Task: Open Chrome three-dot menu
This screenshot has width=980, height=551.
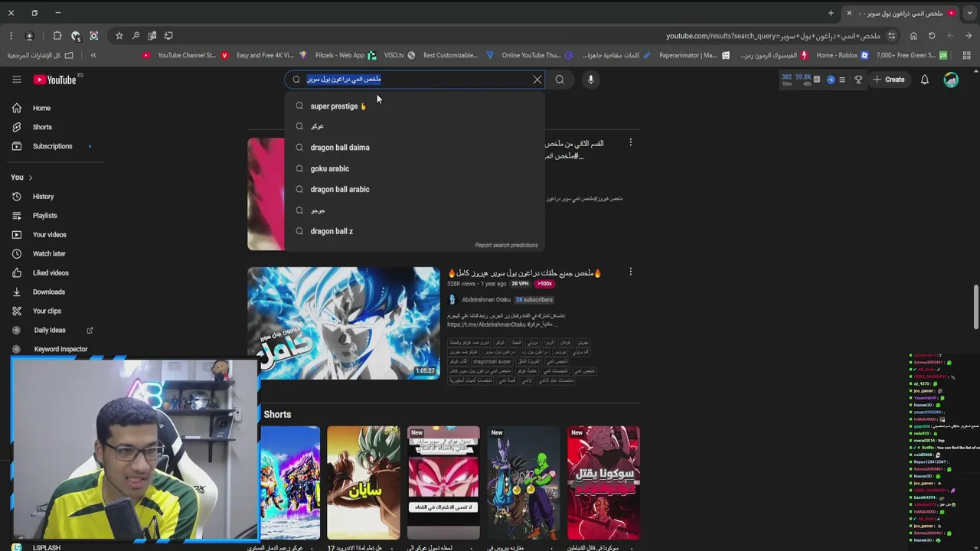Action: pos(11,36)
